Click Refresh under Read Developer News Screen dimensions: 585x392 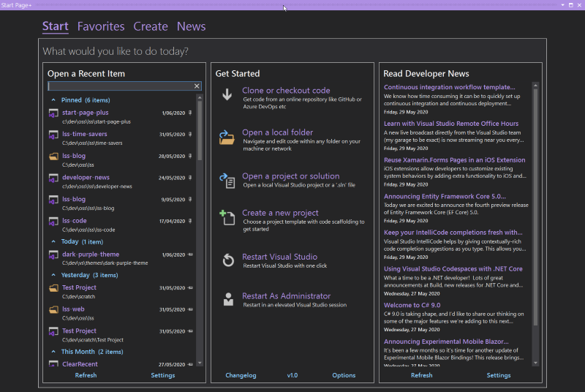pos(422,375)
